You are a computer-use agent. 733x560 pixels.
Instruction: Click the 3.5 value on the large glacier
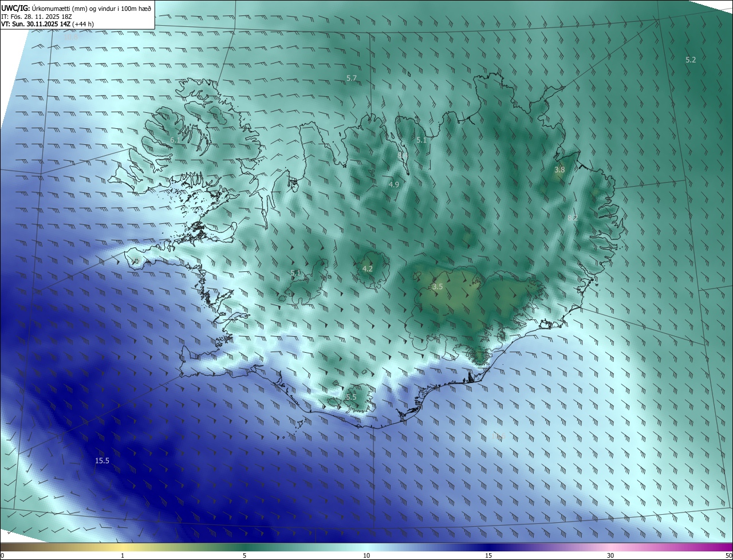click(438, 286)
